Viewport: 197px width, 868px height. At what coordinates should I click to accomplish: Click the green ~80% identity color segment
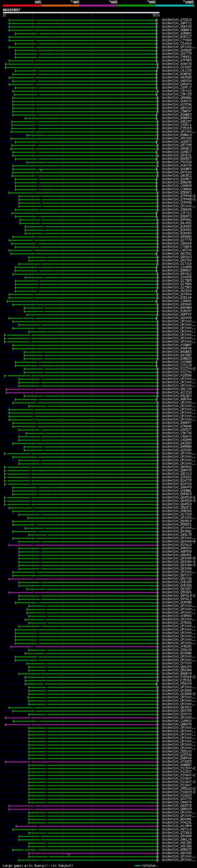tap(137, 6)
